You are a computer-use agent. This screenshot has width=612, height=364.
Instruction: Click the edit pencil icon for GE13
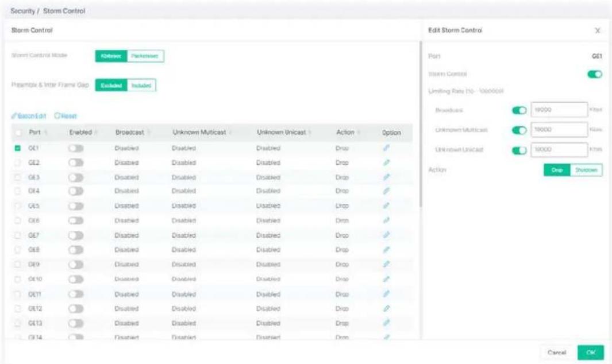tap(386, 323)
